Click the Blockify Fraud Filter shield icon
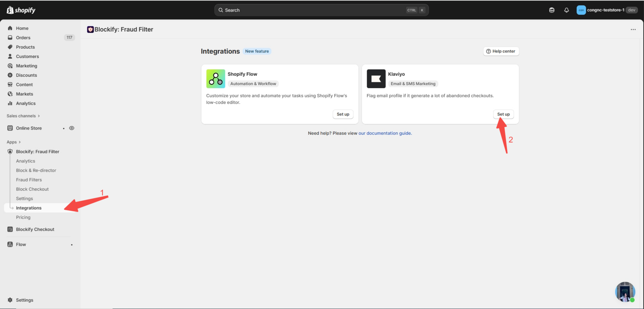 point(10,152)
